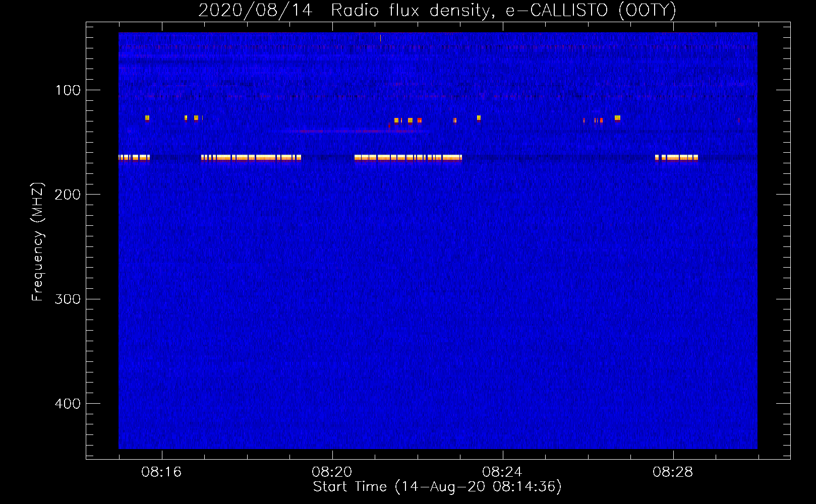This screenshot has width=816, height=504.
Task: Click the bright emission band near 08:28
Action: click(x=676, y=158)
